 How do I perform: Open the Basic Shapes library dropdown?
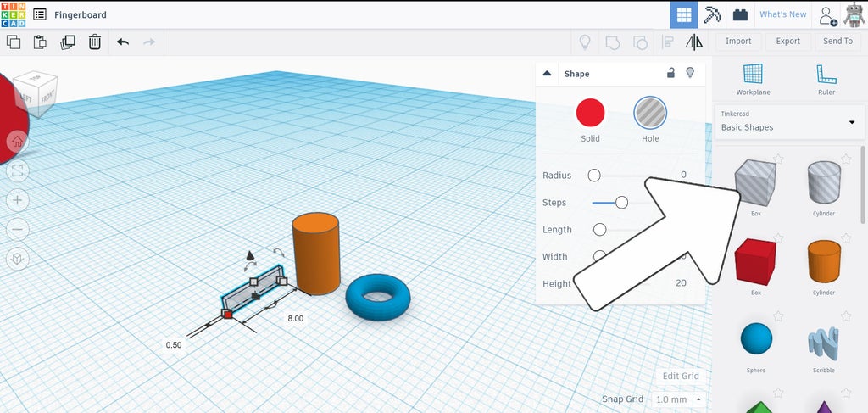[x=789, y=122]
